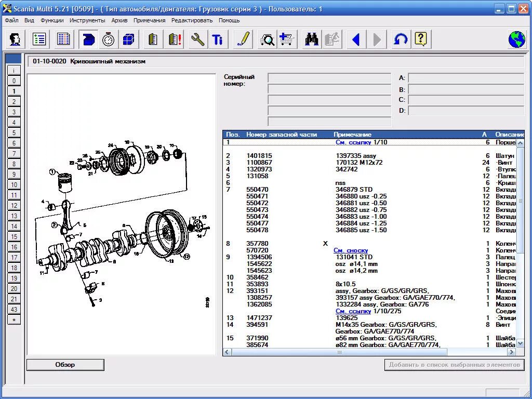Click the crankshaft exploded diagram image
532x399 pixels.
pyautogui.click(x=122, y=215)
